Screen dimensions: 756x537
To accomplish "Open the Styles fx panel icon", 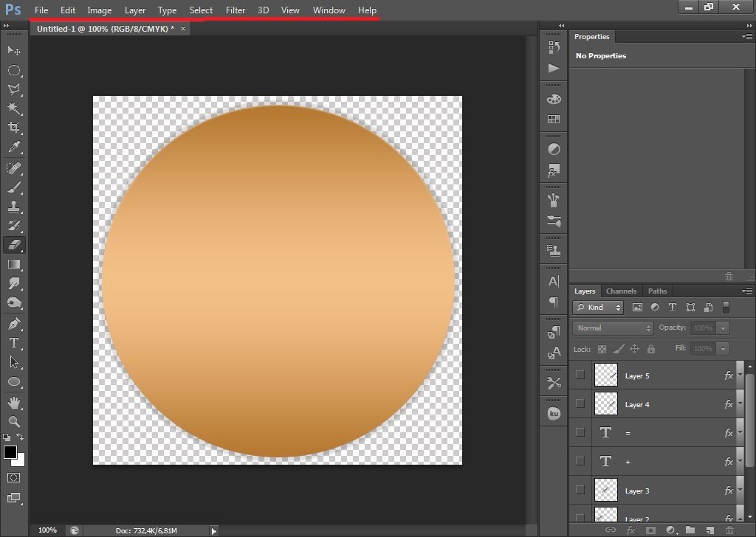I will coord(554,170).
